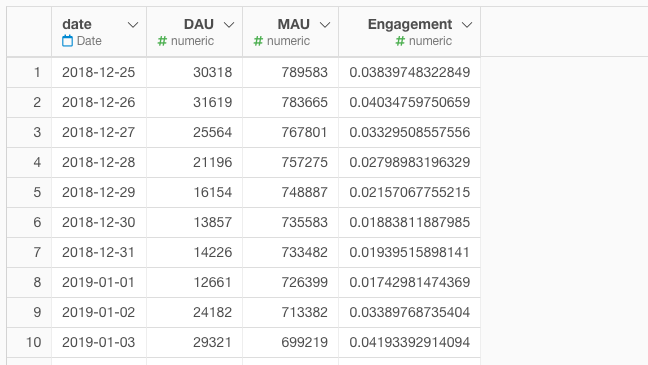Select row number 1
Image resolution: width=648 pixels, height=365 pixels.
(x=29, y=72)
